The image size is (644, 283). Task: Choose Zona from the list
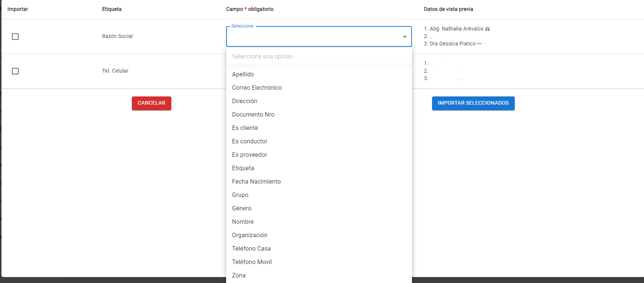pos(319,276)
